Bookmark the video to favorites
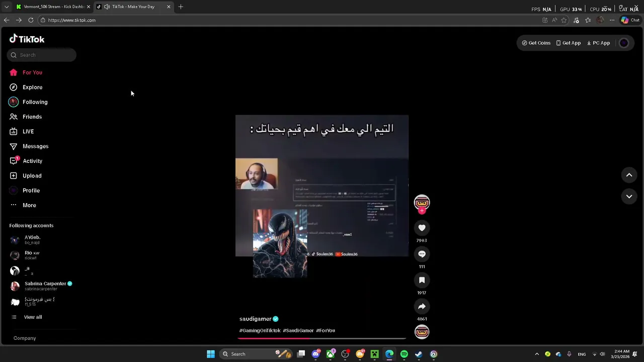The height and width of the screenshot is (362, 644). coord(422,280)
